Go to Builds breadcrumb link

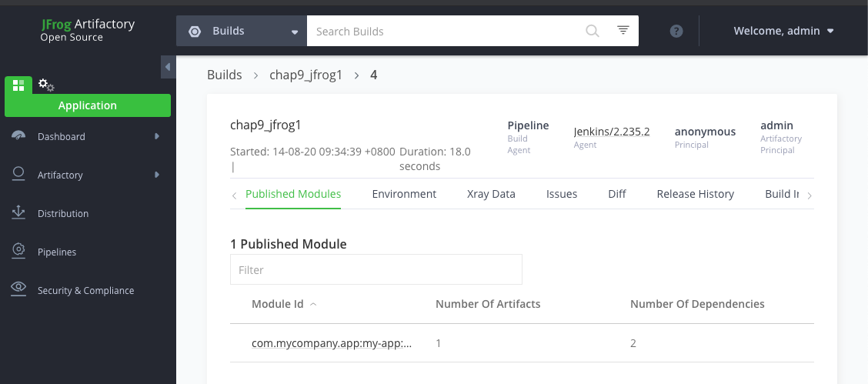click(224, 75)
